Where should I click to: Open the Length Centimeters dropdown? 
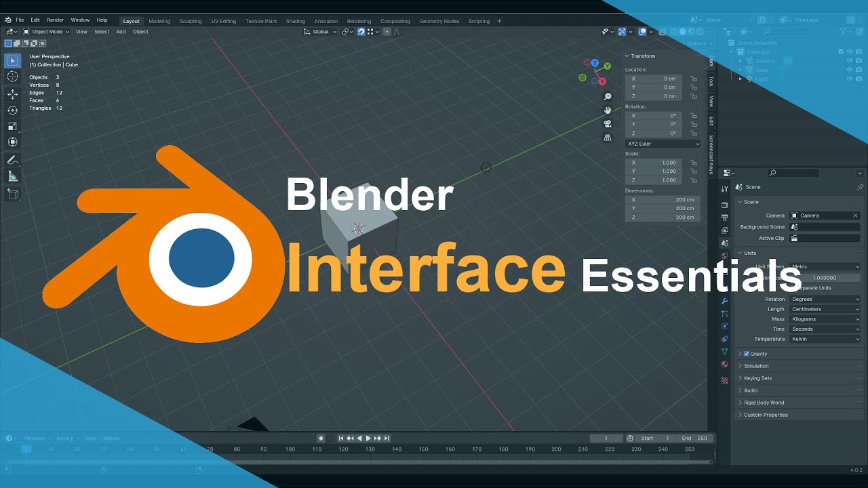pyautogui.click(x=825, y=309)
